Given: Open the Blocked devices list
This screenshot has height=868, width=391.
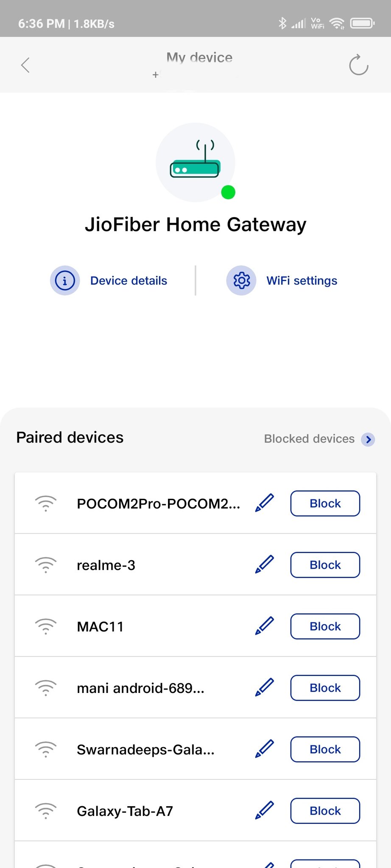Looking at the screenshot, I should coord(309,439).
